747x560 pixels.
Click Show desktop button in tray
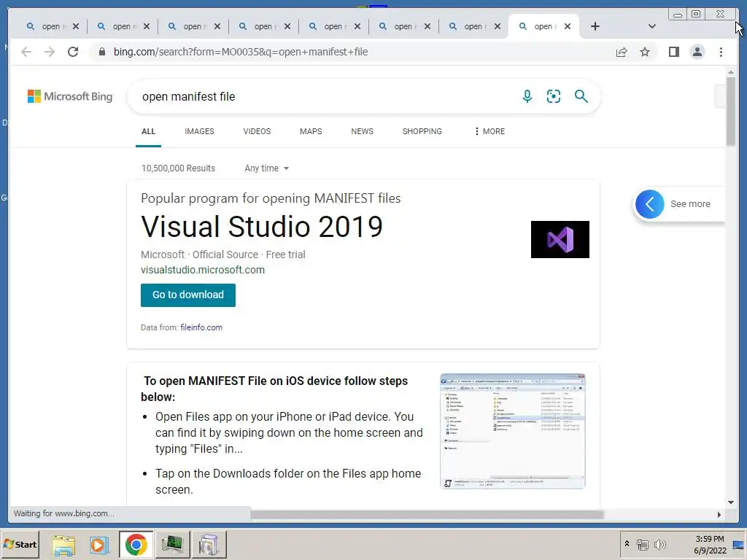pos(739,544)
